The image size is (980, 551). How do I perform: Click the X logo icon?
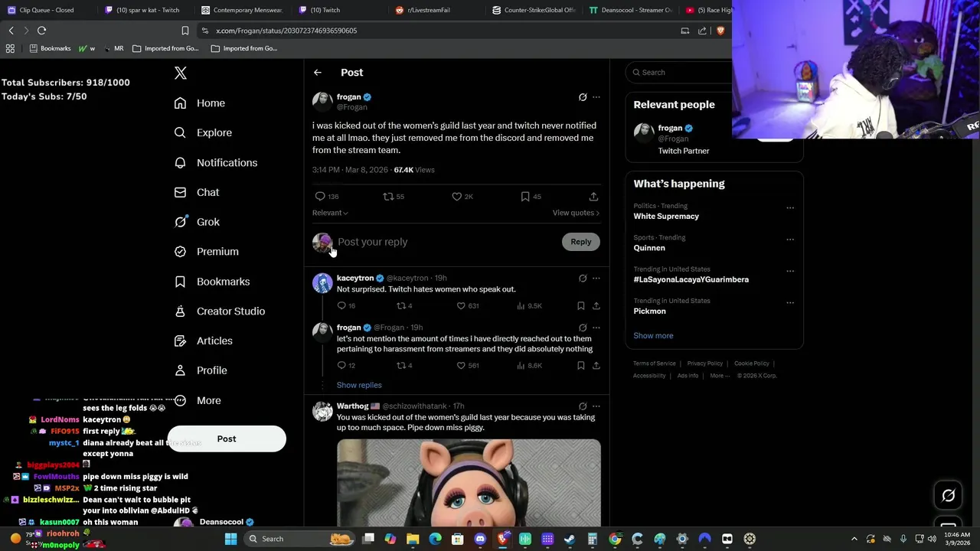click(181, 73)
